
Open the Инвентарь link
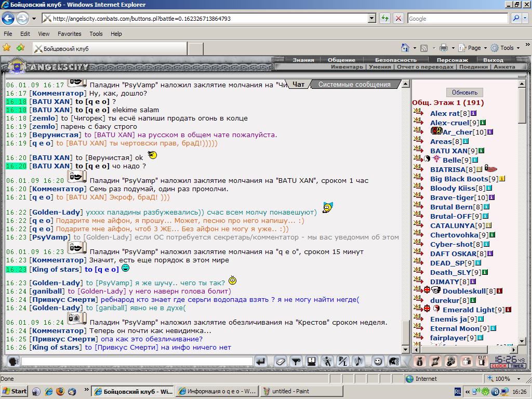click(x=347, y=66)
